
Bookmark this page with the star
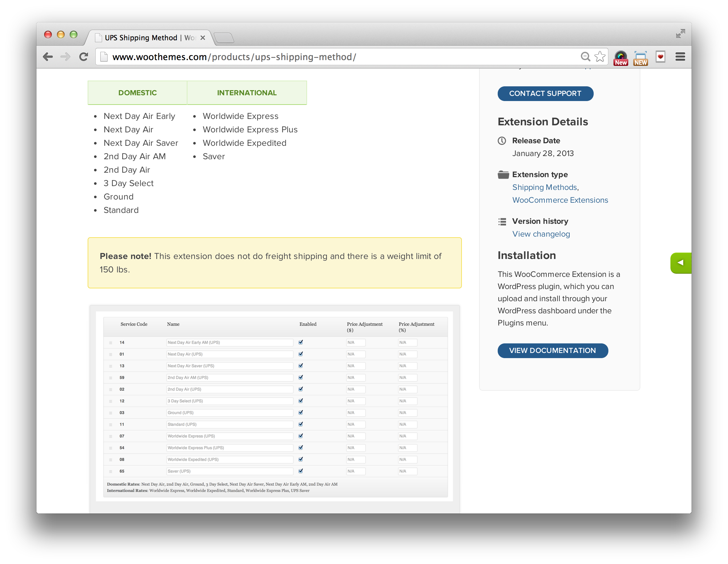pyautogui.click(x=600, y=57)
